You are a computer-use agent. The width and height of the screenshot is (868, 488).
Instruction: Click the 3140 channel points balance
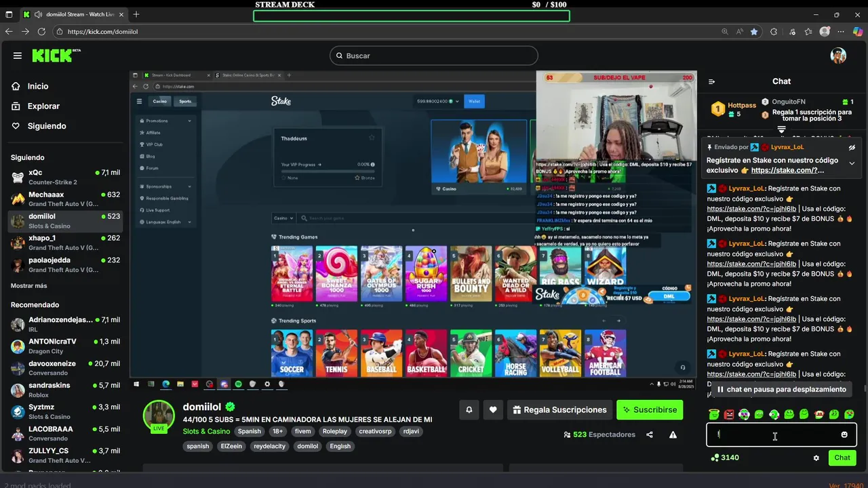[x=725, y=457]
